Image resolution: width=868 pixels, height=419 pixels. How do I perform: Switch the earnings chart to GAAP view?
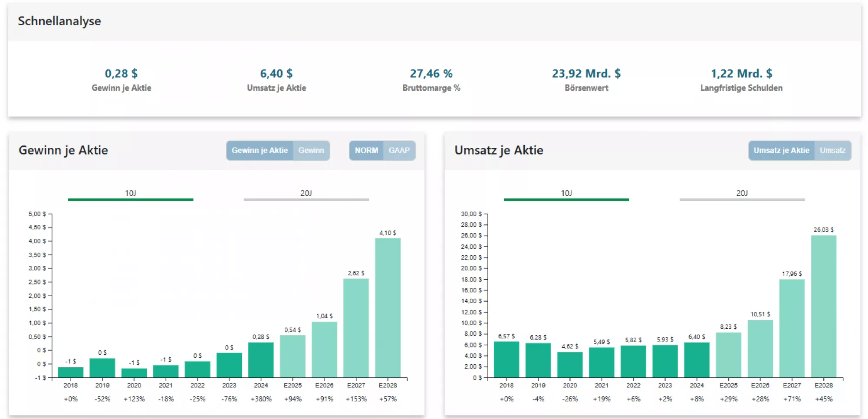(399, 151)
